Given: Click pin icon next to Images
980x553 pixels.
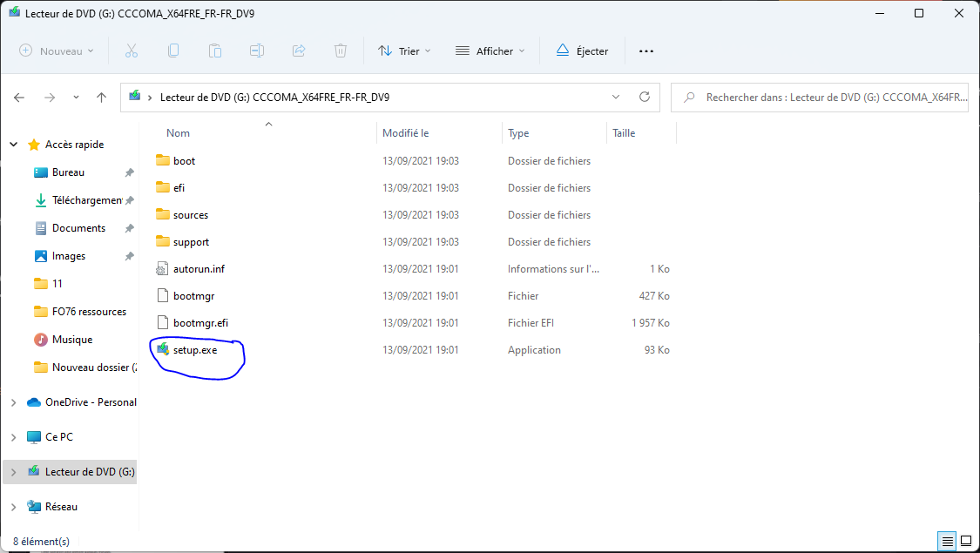Looking at the screenshot, I should coord(130,256).
